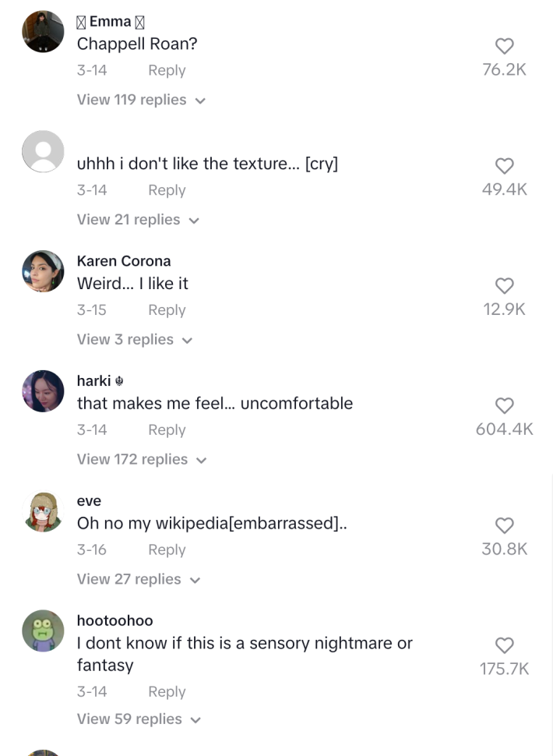Like Emma's "Chappell Roan?" comment
Screen dimensions: 553x756
[x=504, y=46]
